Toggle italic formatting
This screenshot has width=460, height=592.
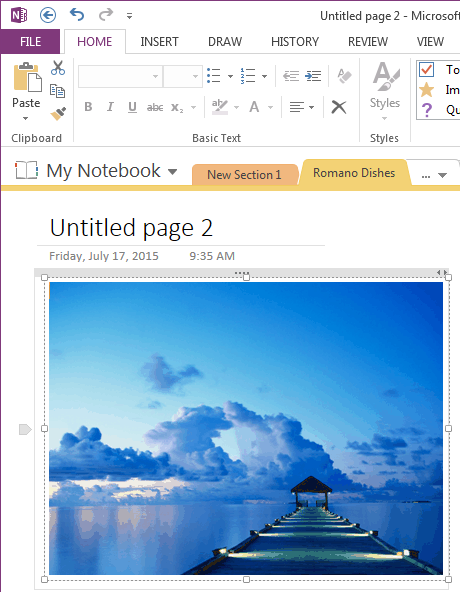point(110,107)
